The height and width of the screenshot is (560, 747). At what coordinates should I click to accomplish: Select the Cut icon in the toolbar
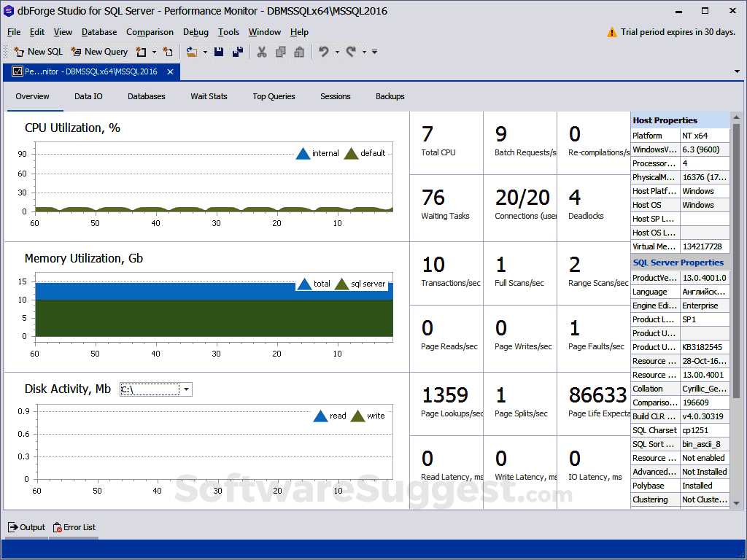[260, 52]
